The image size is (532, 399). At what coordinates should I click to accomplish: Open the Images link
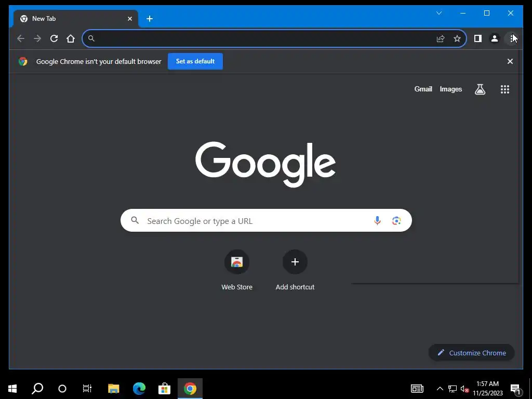[450, 89]
